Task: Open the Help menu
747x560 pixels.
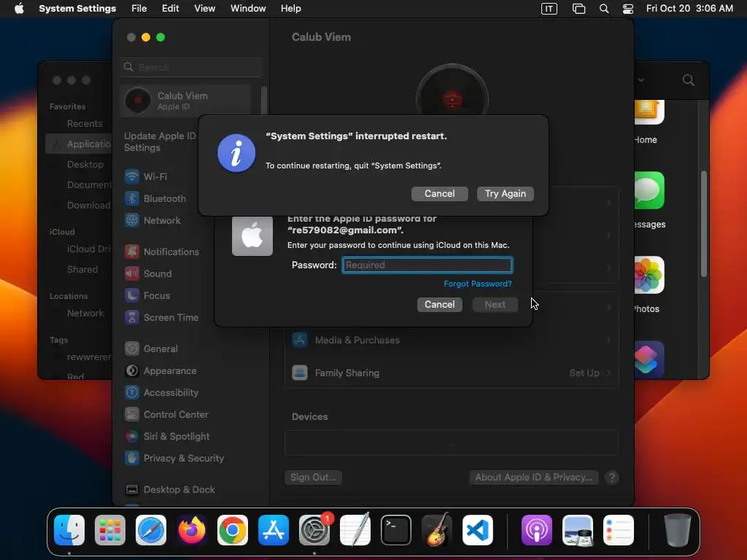Action: pos(290,9)
